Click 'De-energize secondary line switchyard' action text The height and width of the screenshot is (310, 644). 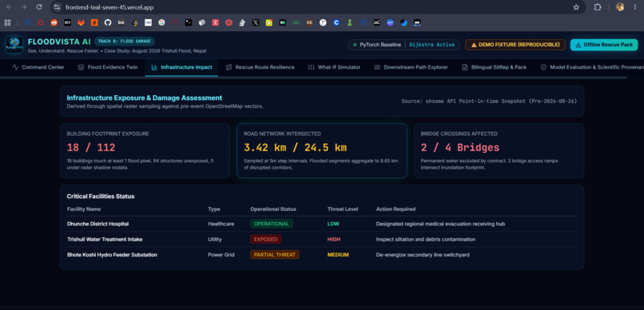coord(423,255)
